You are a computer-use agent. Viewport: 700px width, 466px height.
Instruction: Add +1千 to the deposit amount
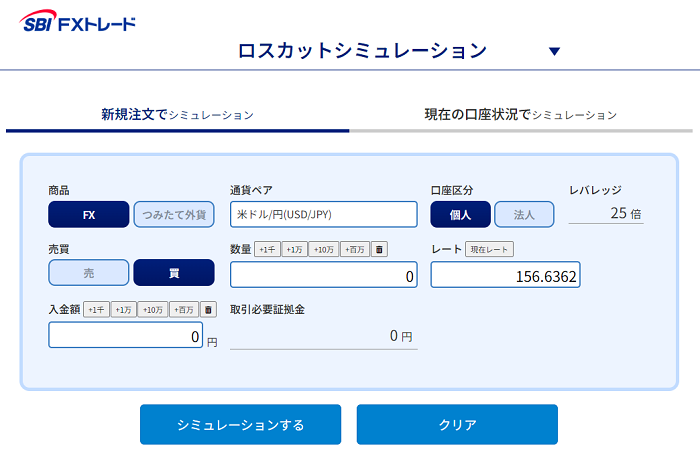[x=96, y=310]
